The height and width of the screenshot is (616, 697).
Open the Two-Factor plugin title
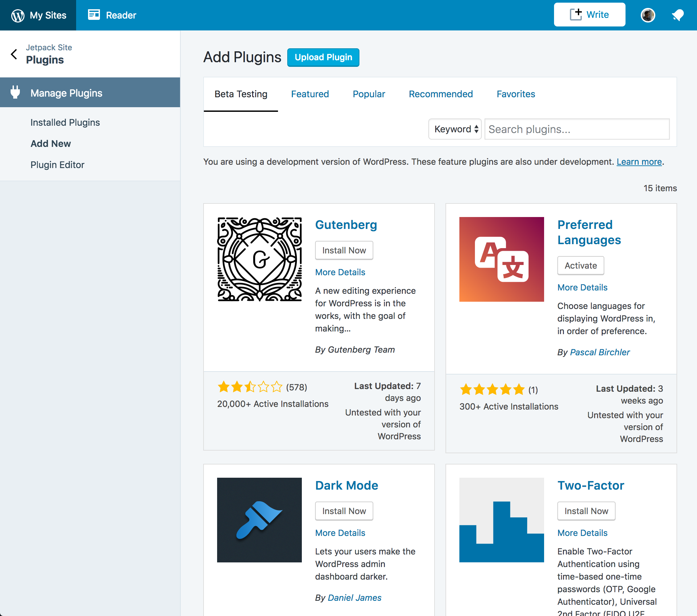click(x=591, y=485)
